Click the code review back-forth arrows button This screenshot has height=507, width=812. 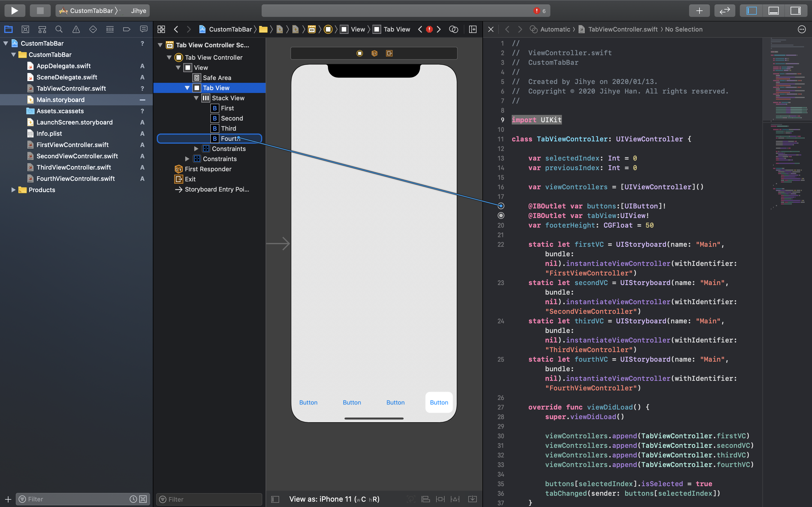(x=725, y=10)
